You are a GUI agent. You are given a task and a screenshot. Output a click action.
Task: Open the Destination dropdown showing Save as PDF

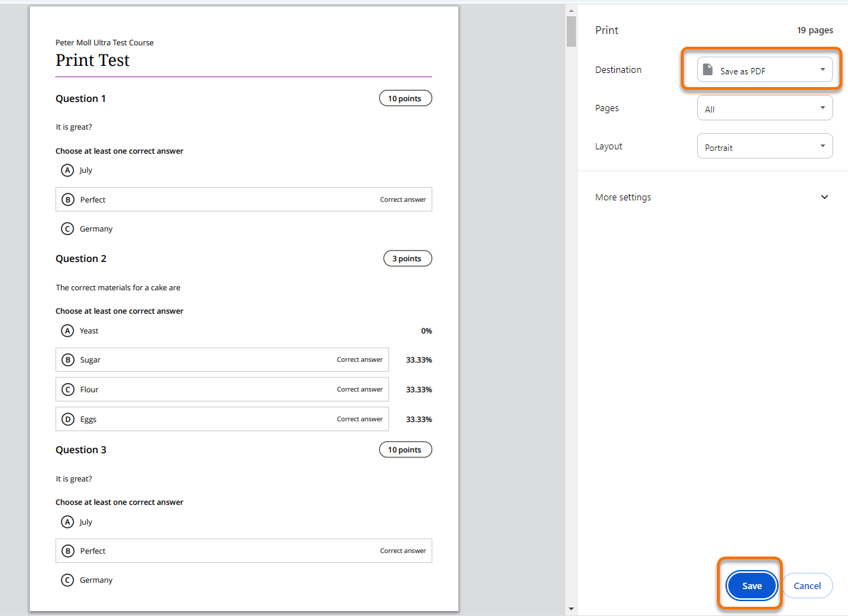point(764,70)
